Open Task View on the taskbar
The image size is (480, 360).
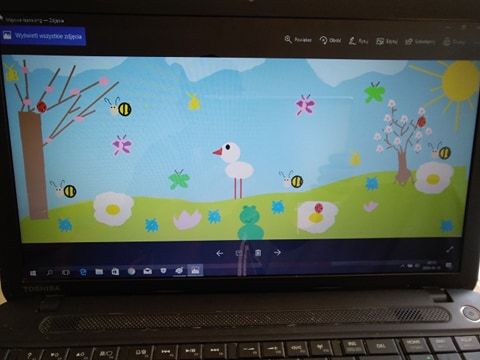pyautogui.click(x=66, y=272)
